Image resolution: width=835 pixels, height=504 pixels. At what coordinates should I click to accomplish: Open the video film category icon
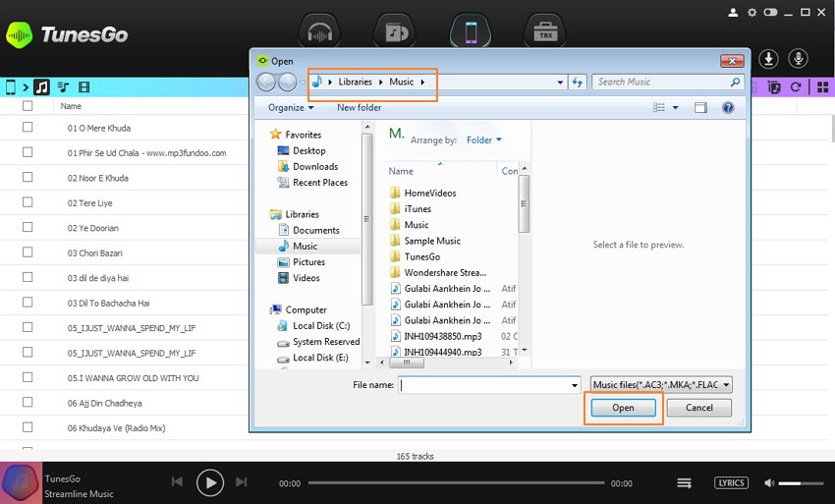pyautogui.click(x=84, y=86)
